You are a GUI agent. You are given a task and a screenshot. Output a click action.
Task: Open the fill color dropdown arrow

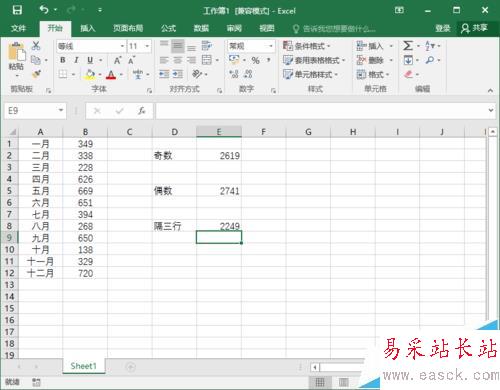100,75
